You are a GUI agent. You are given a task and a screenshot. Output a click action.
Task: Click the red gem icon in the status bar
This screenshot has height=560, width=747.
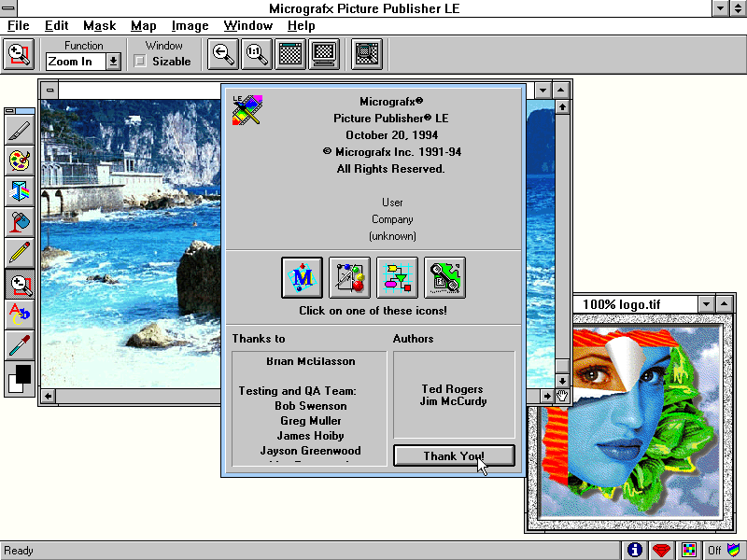661,551
